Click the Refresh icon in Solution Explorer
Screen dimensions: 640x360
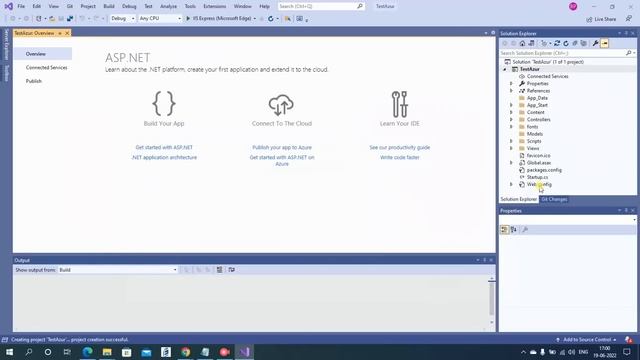click(566, 43)
